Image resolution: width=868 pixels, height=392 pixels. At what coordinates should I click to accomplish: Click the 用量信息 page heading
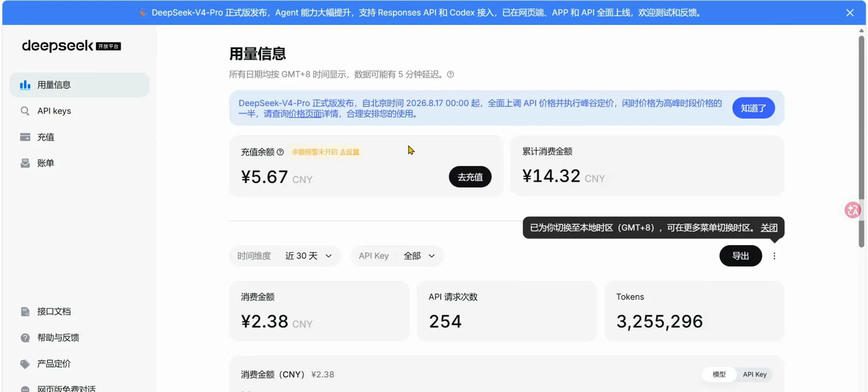point(258,54)
